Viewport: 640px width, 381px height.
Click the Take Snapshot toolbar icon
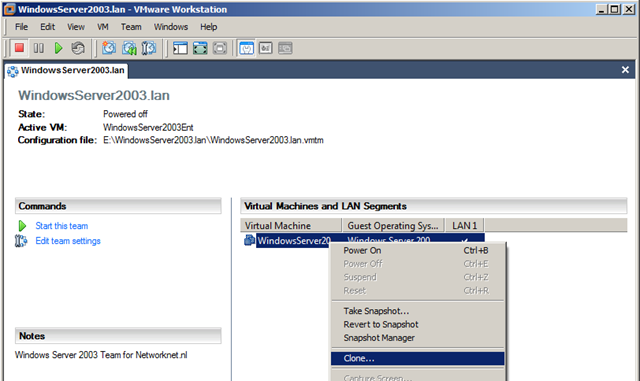coord(109,48)
